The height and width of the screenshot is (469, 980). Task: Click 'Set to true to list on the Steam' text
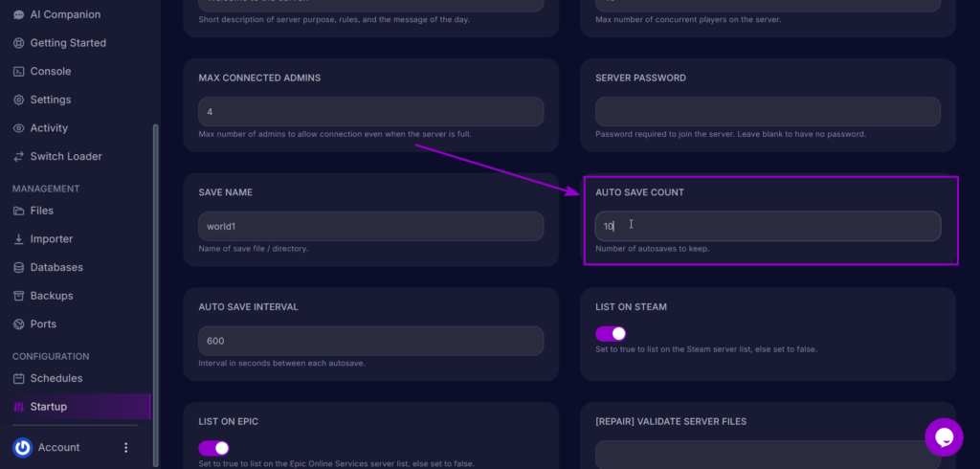(x=706, y=349)
